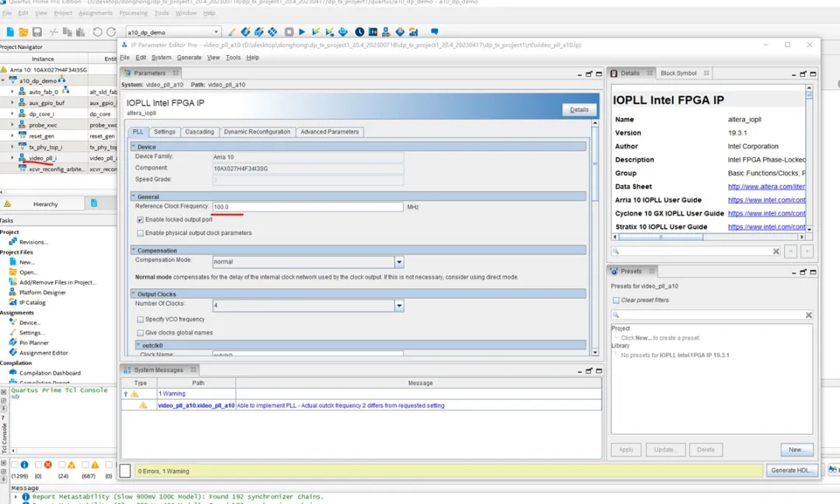840x504 pixels.
Task: Open the Generate menu in IP editor
Action: pyautogui.click(x=189, y=58)
